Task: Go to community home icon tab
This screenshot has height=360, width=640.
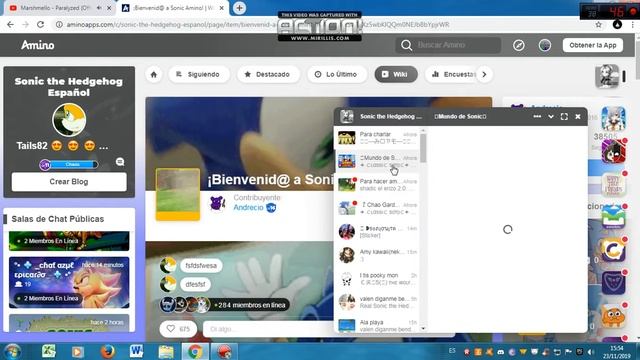Action: click(x=154, y=74)
